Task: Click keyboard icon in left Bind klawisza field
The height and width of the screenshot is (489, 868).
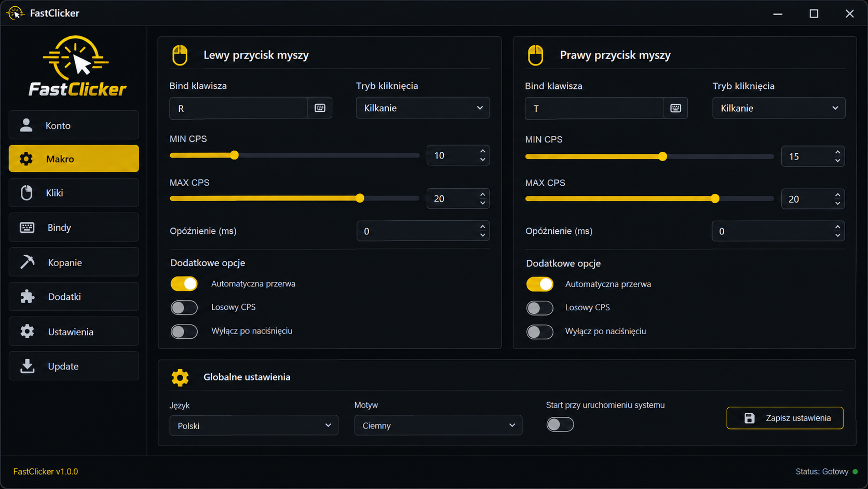Action: (320, 108)
